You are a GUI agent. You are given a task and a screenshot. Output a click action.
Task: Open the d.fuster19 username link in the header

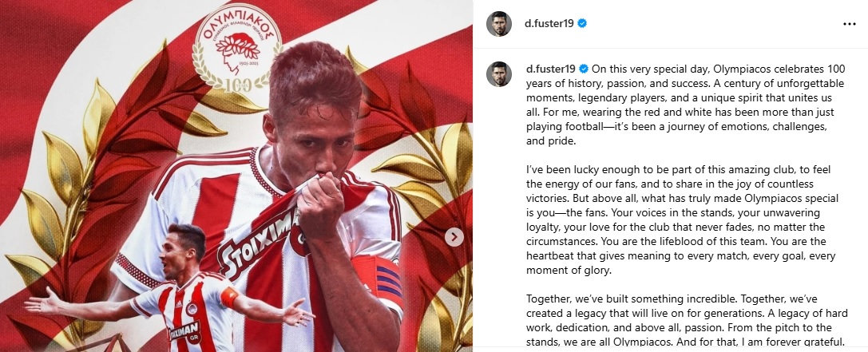[x=549, y=23]
